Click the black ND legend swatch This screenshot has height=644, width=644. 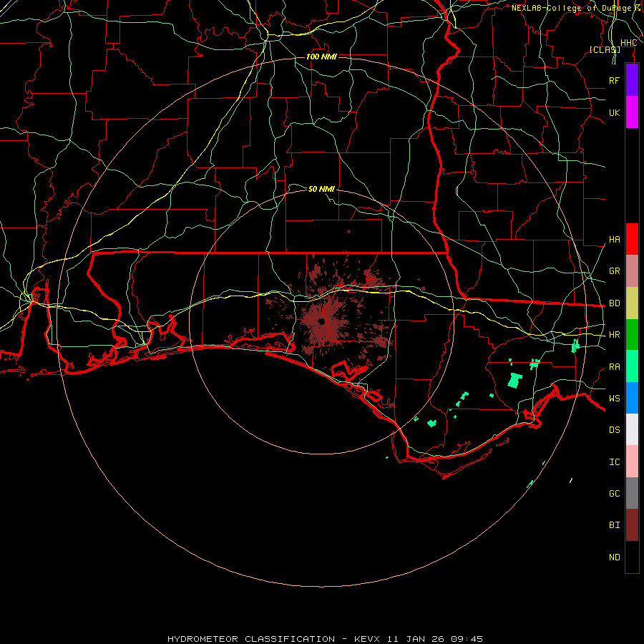pyautogui.click(x=632, y=557)
